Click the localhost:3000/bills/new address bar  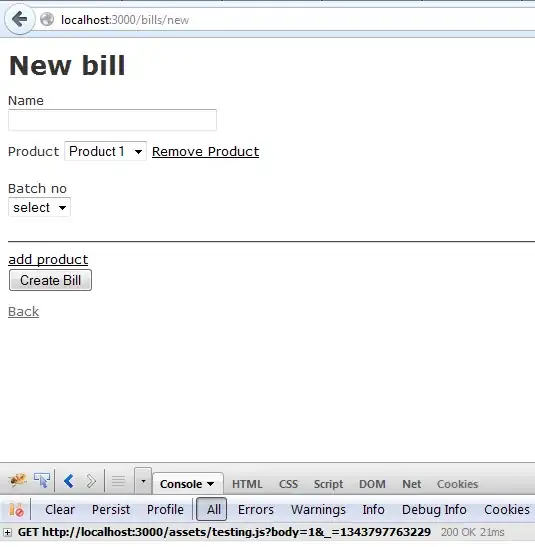[125, 20]
